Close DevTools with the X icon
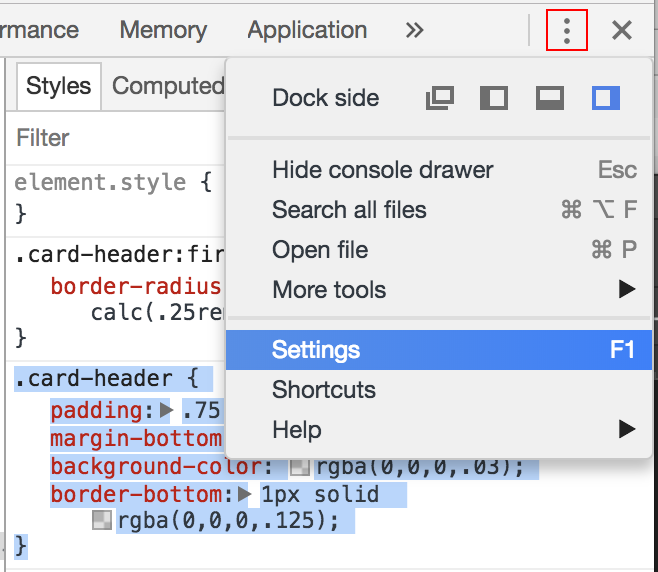The width and height of the screenshot is (658, 572). coord(621,30)
